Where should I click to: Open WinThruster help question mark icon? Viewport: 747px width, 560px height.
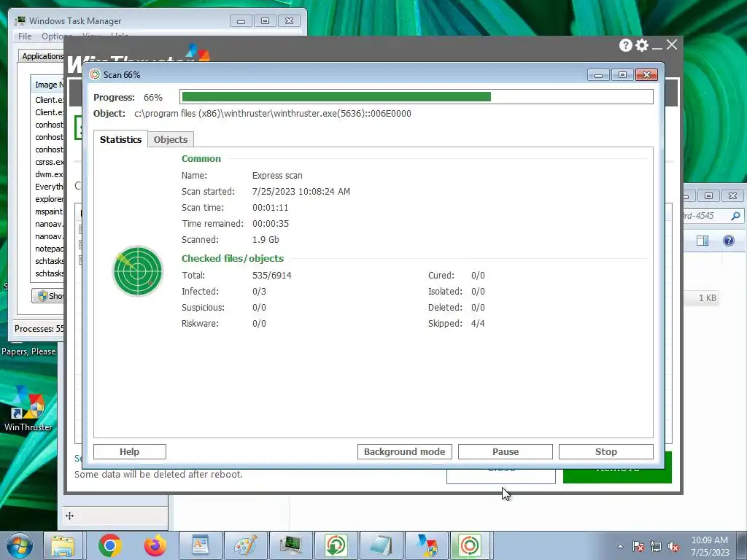point(625,45)
